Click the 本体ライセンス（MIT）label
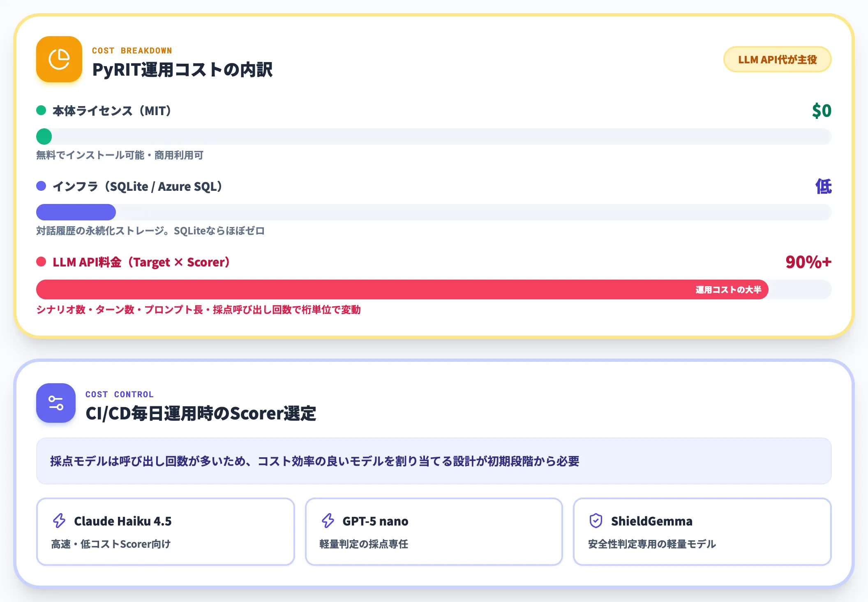 point(112,111)
